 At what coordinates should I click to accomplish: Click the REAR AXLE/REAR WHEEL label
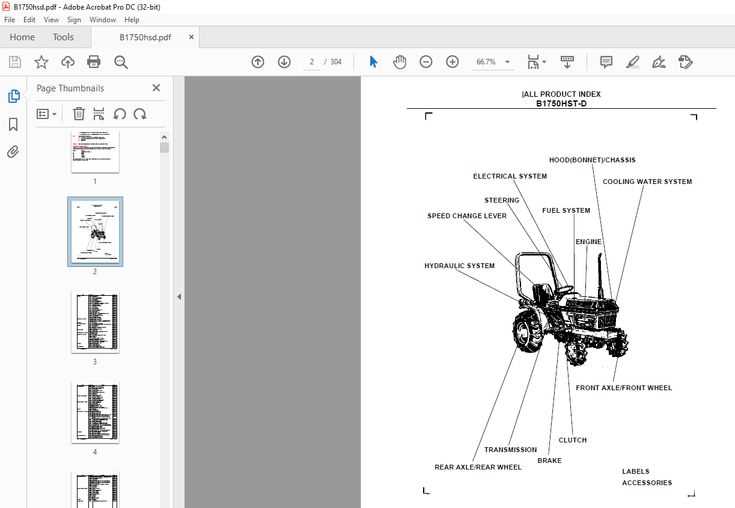pos(478,467)
